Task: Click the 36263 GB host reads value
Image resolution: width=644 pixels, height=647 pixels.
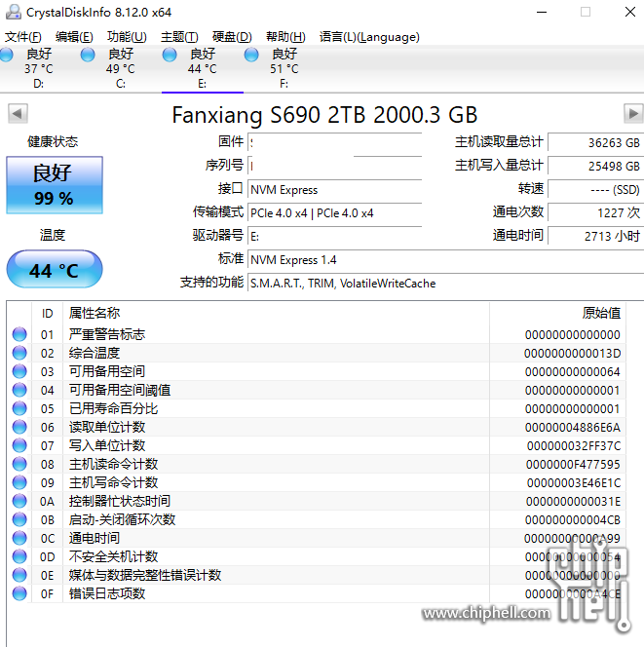Action: pyautogui.click(x=595, y=142)
